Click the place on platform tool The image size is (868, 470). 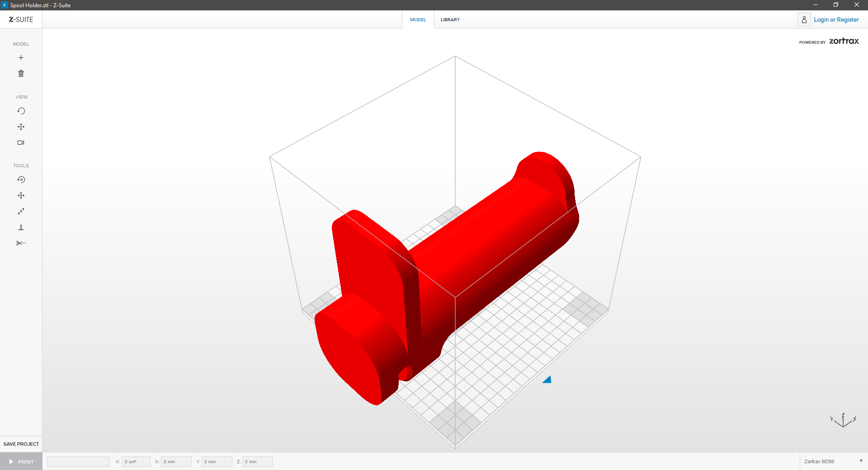tap(21, 227)
